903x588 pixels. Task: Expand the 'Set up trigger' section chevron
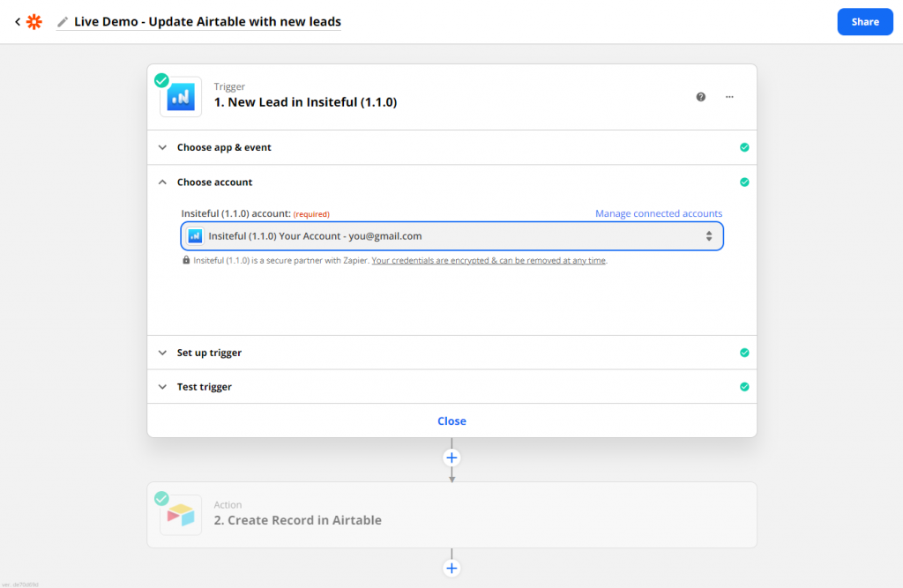(162, 353)
